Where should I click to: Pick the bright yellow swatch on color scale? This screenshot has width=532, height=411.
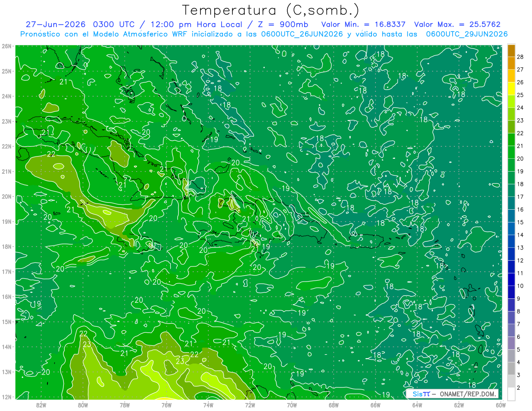coord(511,89)
